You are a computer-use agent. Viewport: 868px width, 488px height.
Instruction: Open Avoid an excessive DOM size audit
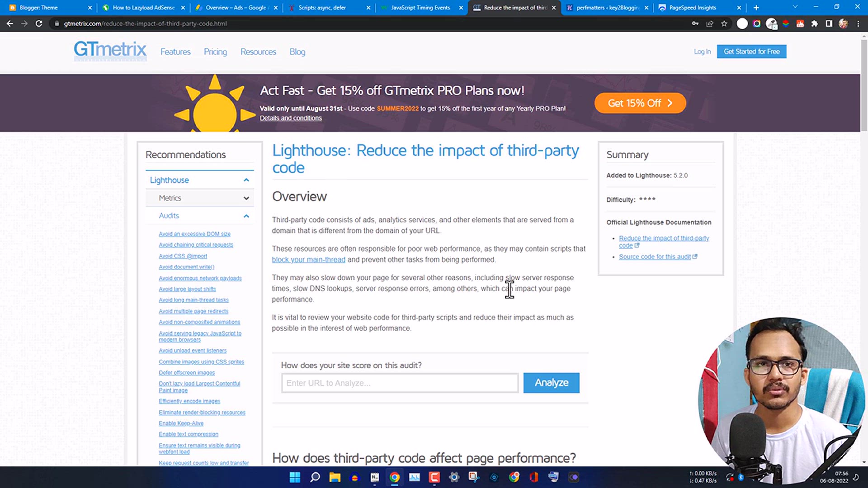(x=194, y=234)
